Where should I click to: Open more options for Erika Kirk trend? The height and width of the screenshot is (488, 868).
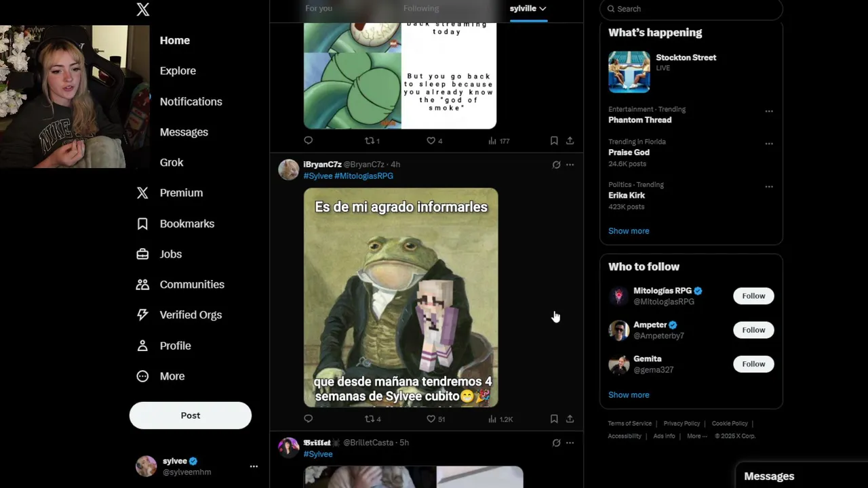tap(769, 186)
